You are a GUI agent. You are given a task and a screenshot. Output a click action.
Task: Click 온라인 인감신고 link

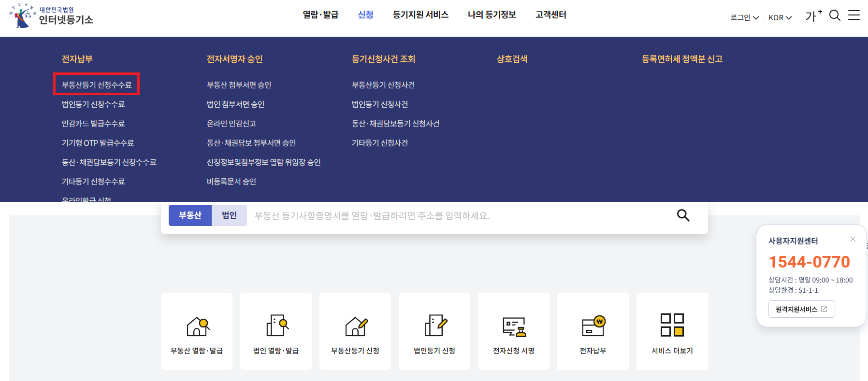pyautogui.click(x=231, y=124)
